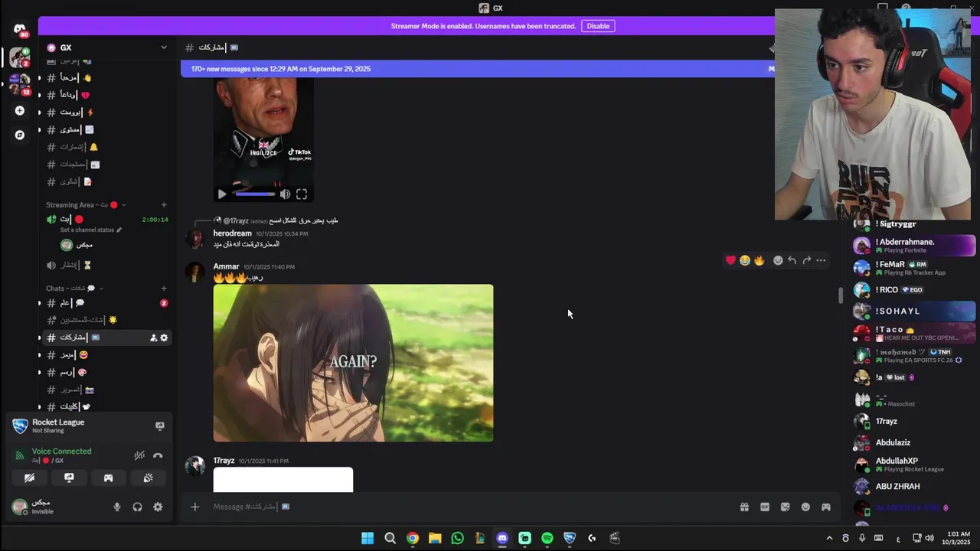The image size is (980, 551).
Task: Click Voice Connected status text
Action: [61, 452]
